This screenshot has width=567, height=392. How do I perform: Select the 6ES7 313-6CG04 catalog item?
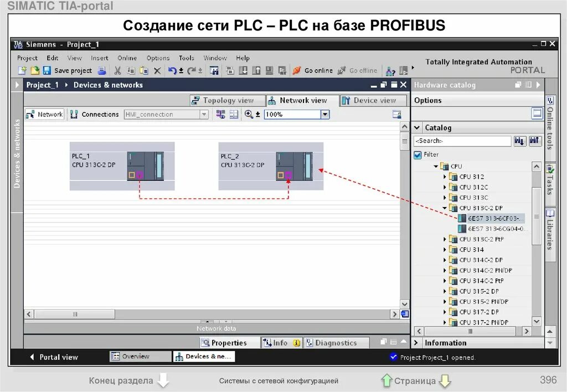492,229
